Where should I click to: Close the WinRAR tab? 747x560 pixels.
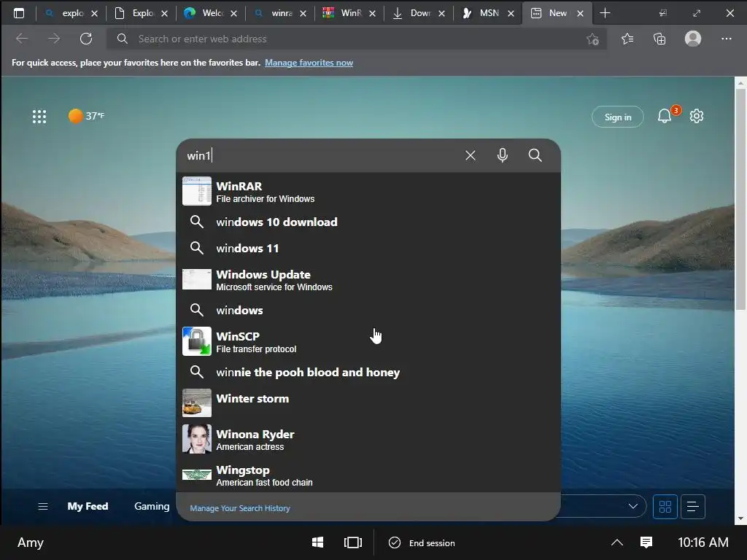point(372,13)
